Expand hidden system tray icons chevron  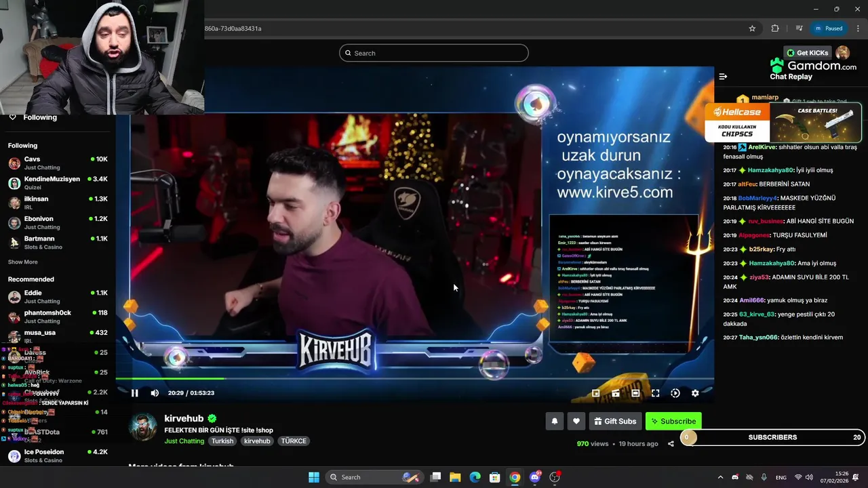point(720,477)
